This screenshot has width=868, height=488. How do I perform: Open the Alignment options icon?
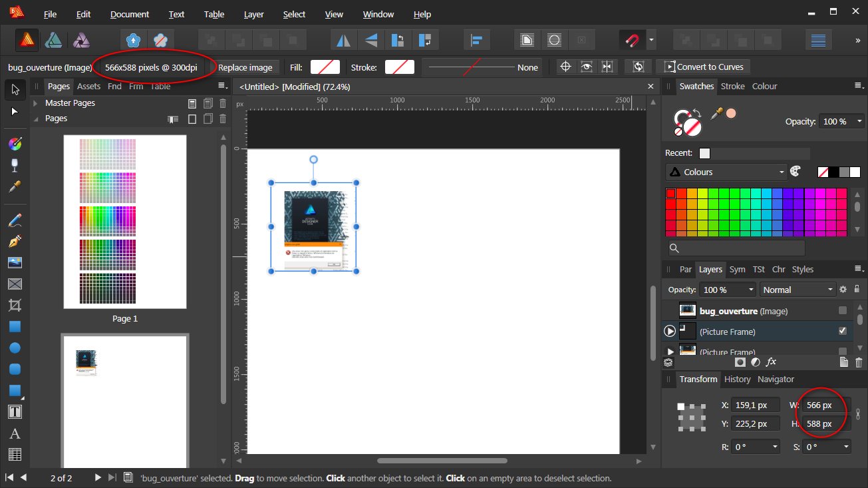click(476, 40)
